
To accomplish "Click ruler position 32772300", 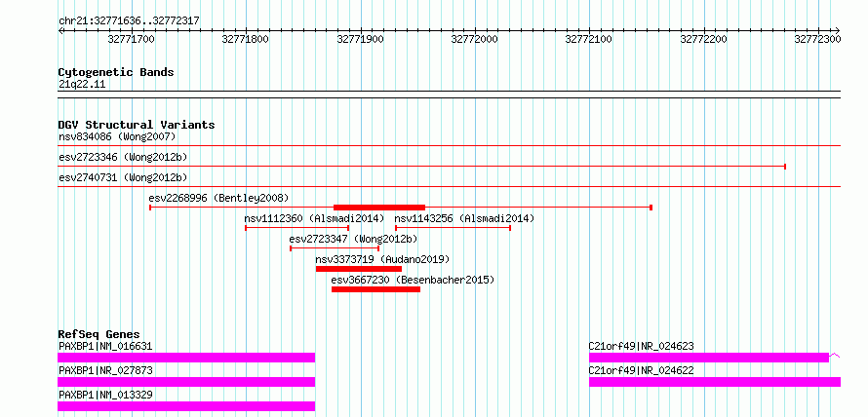I will pyautogui.click(x=817, y=39).
